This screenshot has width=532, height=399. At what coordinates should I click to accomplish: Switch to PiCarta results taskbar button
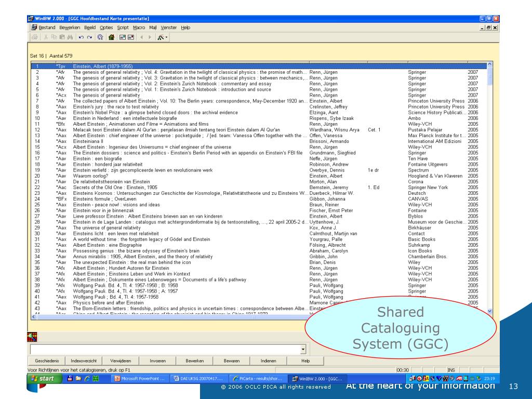[258, 379]
